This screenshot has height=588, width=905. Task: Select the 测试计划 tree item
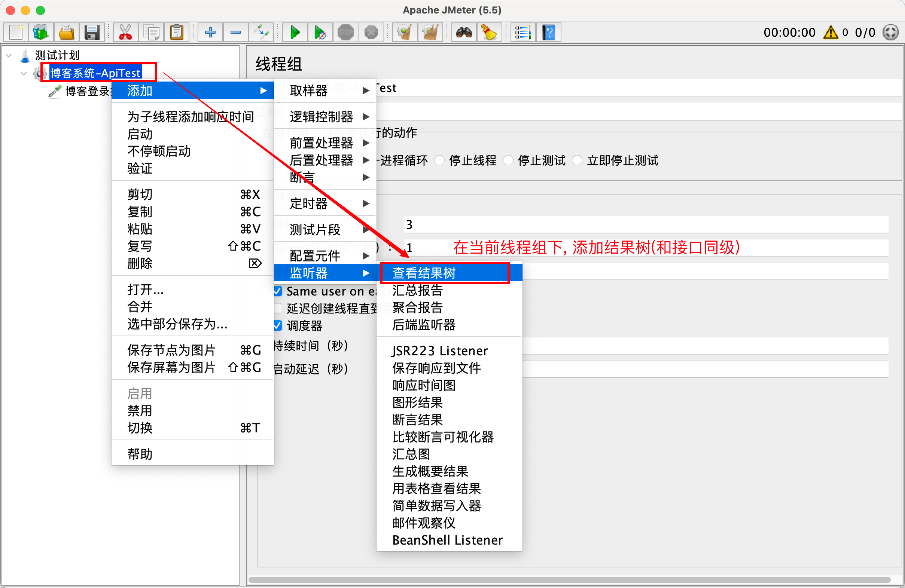57,55
